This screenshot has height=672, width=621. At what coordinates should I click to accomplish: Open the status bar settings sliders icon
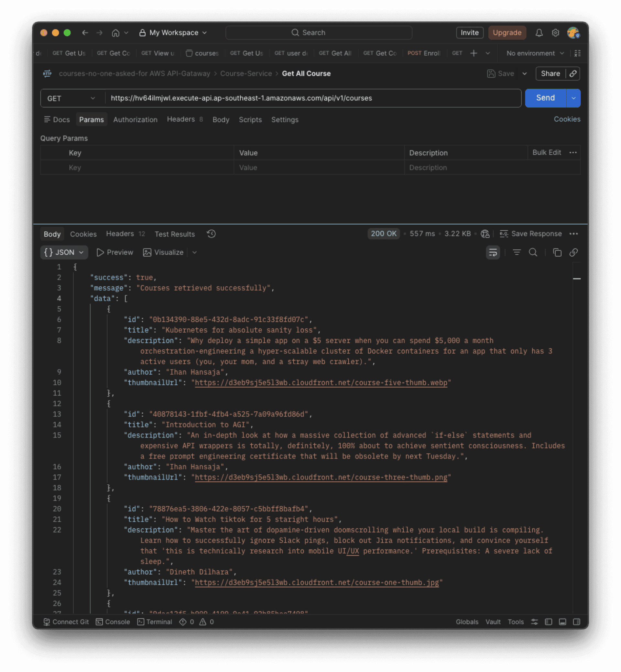coord(535,622)
